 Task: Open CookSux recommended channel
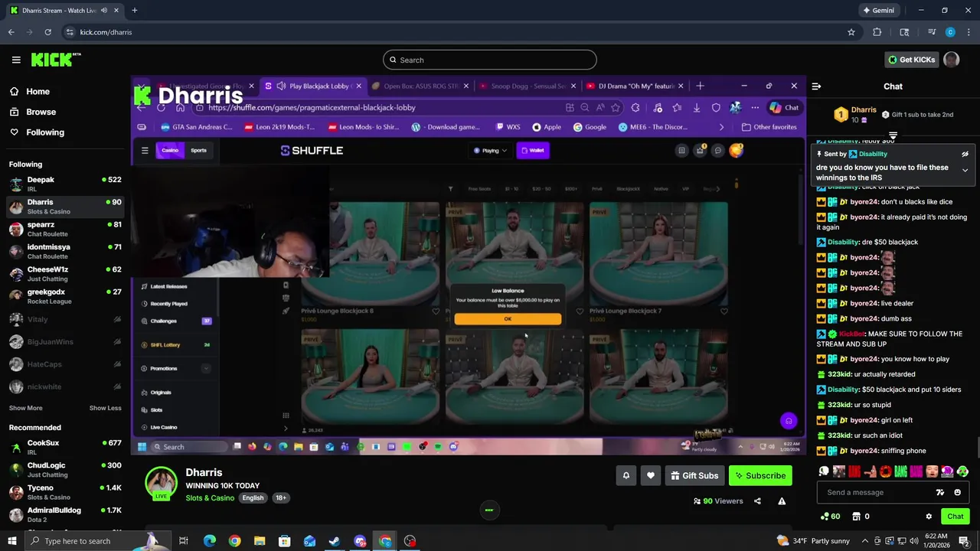point(65,448)
